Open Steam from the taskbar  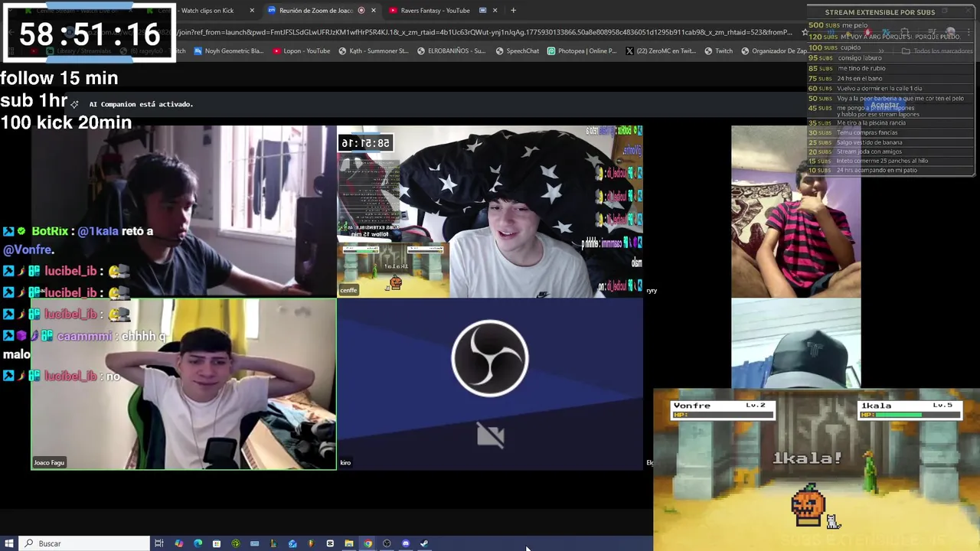[x=424, y=543]
